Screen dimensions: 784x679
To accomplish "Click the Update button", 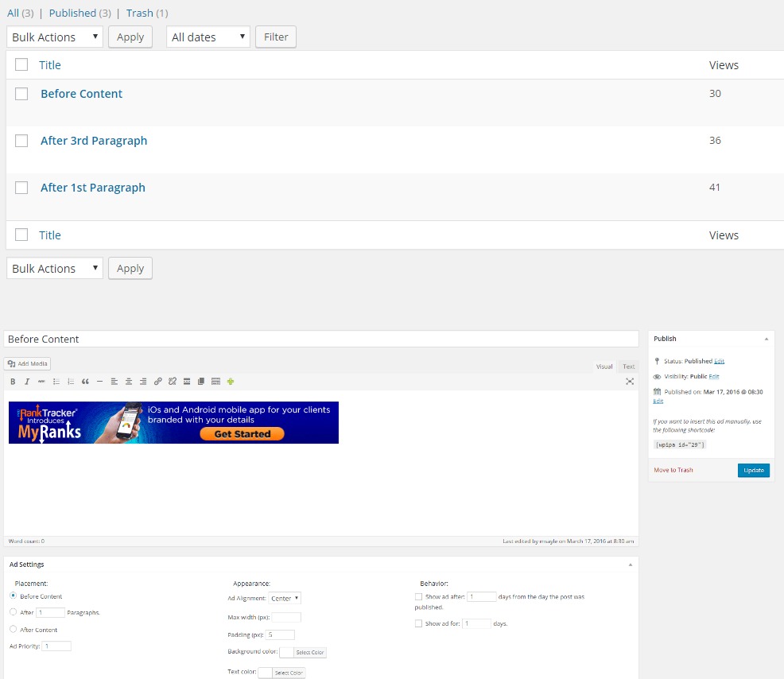I will [754, 470].
